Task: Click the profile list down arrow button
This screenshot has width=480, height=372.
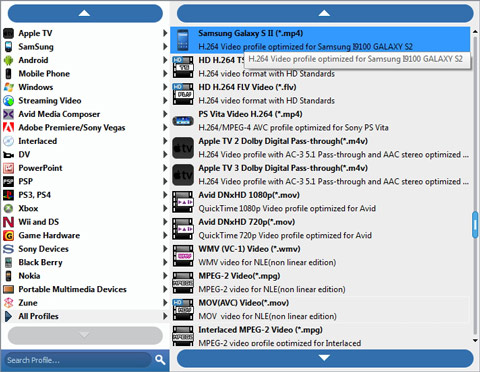Action: pos(325,358)
